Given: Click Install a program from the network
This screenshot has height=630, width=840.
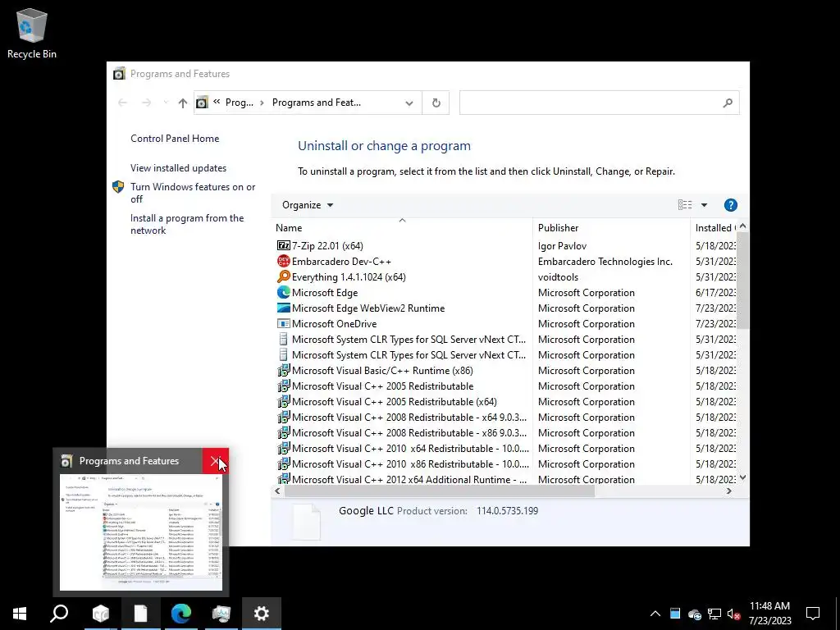Looking at the screenshot, I should tap(187, 225).
